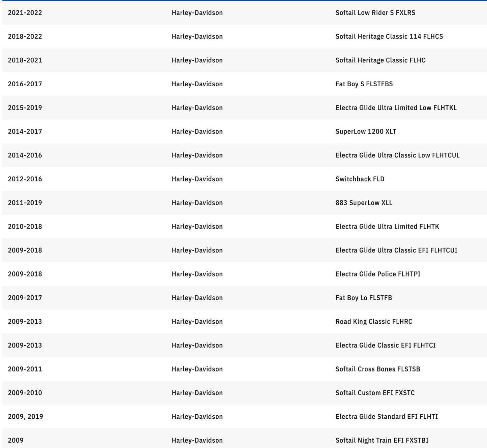Select 'Harley-Davidson' in the 2010-2018 row

click(x=197, y=227)
